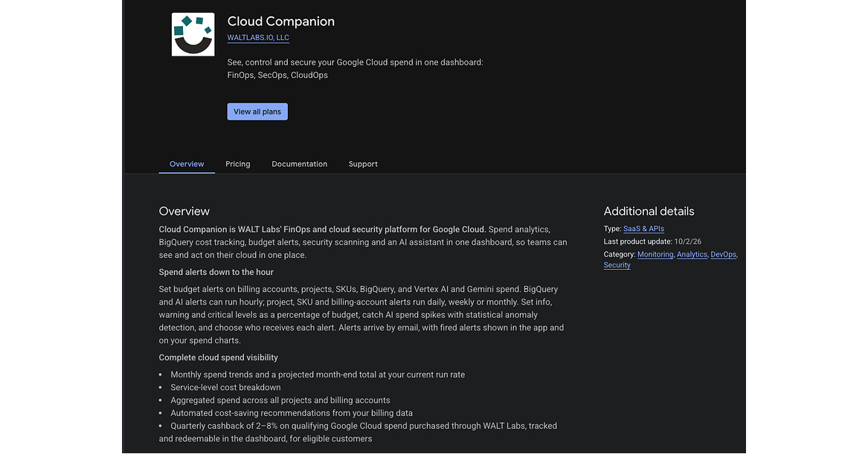The height and width of the screenshot is (454, 868).
Task: Click the 'Quarterly cashback of 2–8%' bullet
Action: click(x=359, y=432)
